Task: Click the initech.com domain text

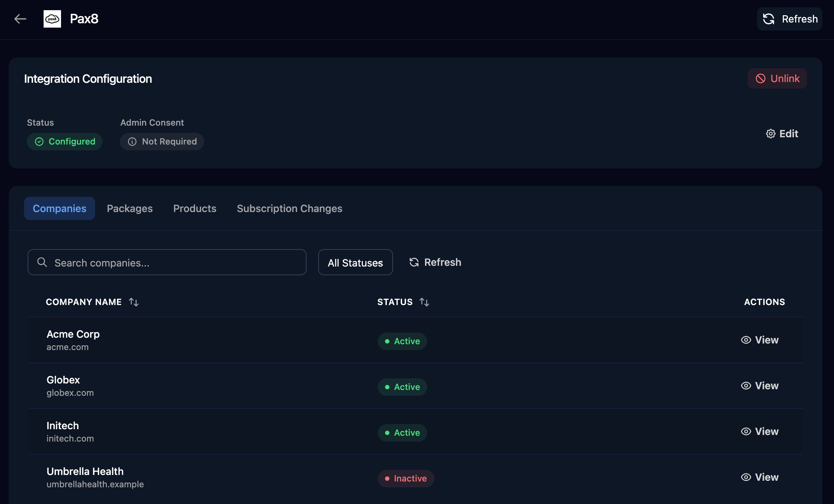Action: click(70, 439)
